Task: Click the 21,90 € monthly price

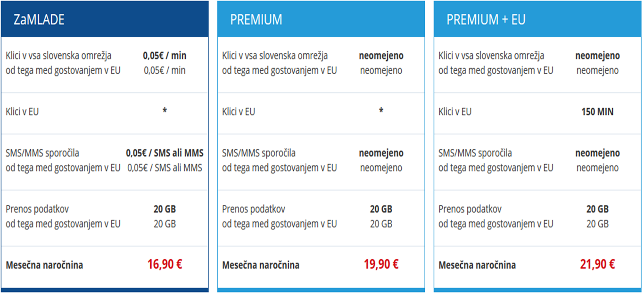Action: [597, 264]
